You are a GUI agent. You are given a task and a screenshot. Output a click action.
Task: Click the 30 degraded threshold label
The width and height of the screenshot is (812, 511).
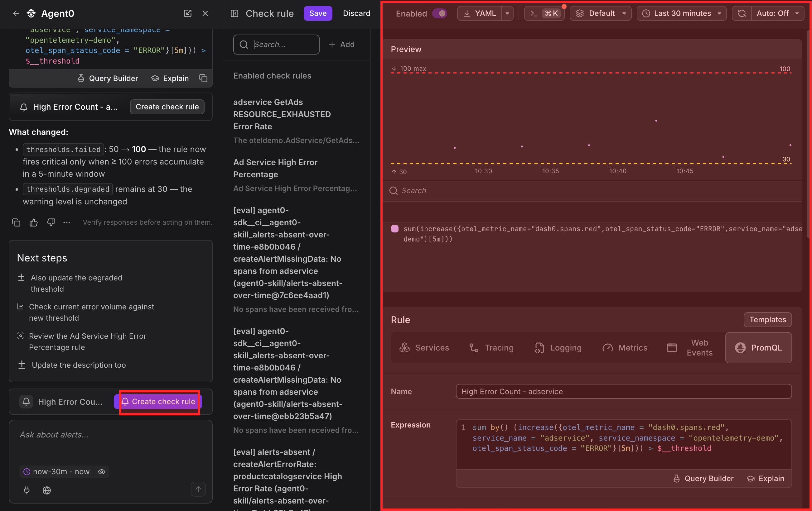click(786, 159)
